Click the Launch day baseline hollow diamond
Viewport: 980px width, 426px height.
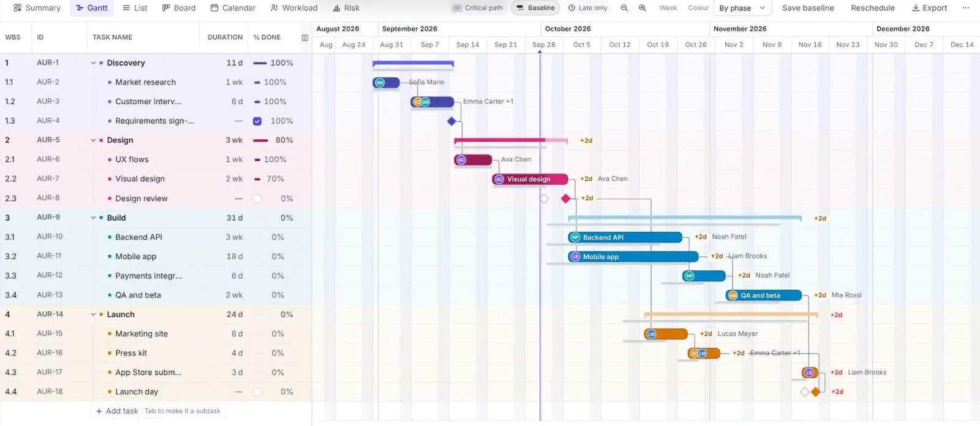coord(805,392)
